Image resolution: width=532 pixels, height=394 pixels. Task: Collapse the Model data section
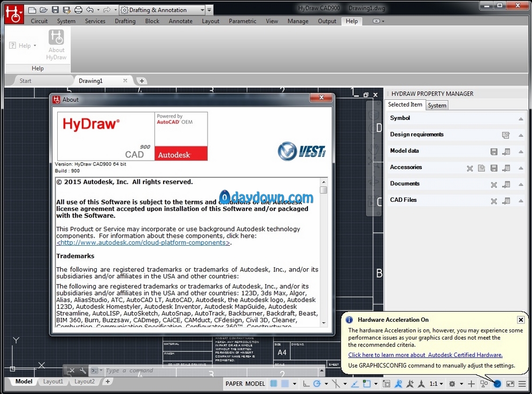[x=521, y=151]
